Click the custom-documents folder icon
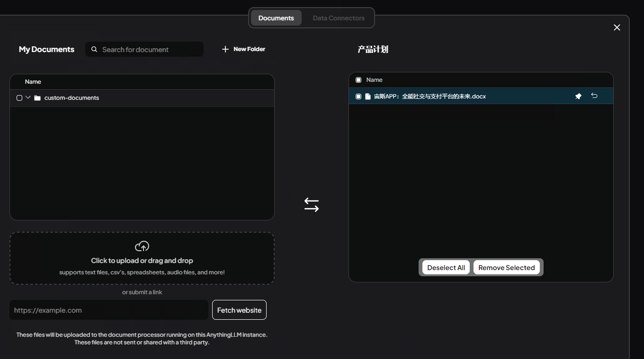The width and height of the screenshot is (644, 359). (x=37, y=98)
